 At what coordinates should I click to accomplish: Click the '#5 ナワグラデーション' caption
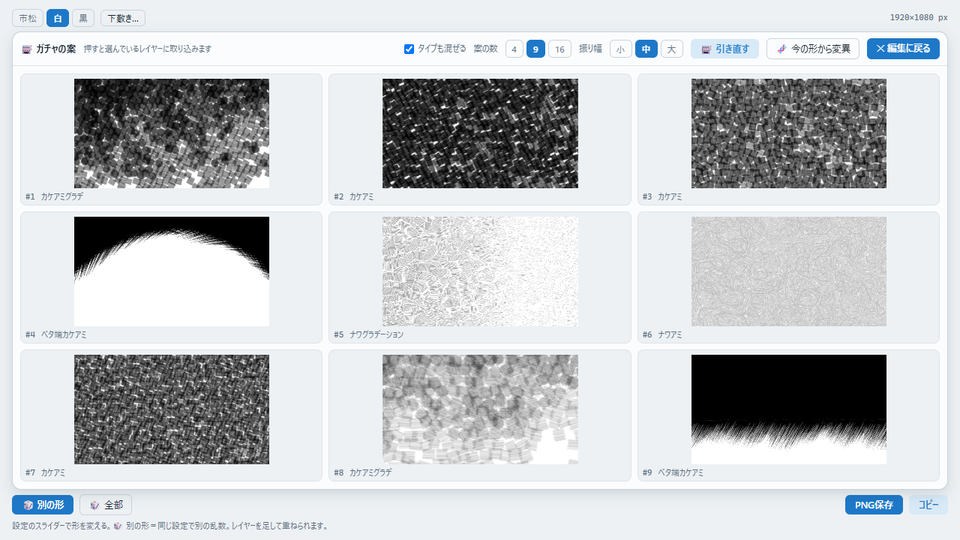coord(369,335)
